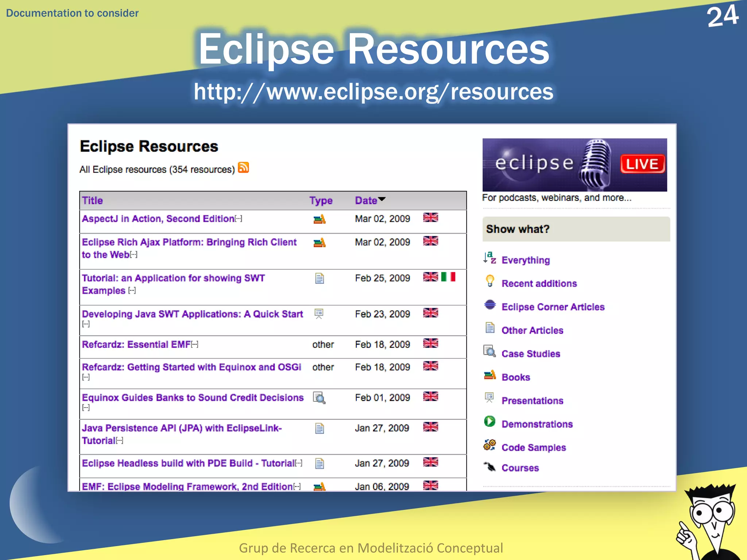747x560 pixels.
Task: Click the easel icon beside Presentations filter
Action: click(489, 398)
